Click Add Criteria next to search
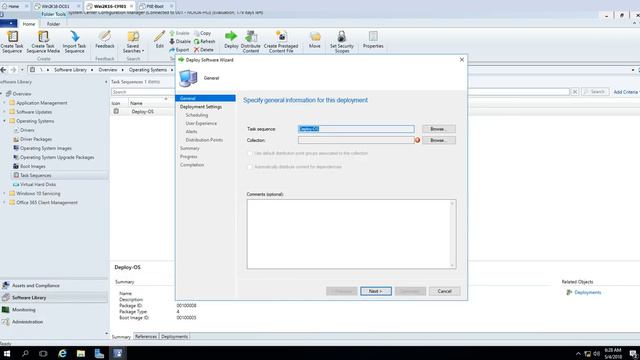Screen dimensions: 640x360 point(626,92)
